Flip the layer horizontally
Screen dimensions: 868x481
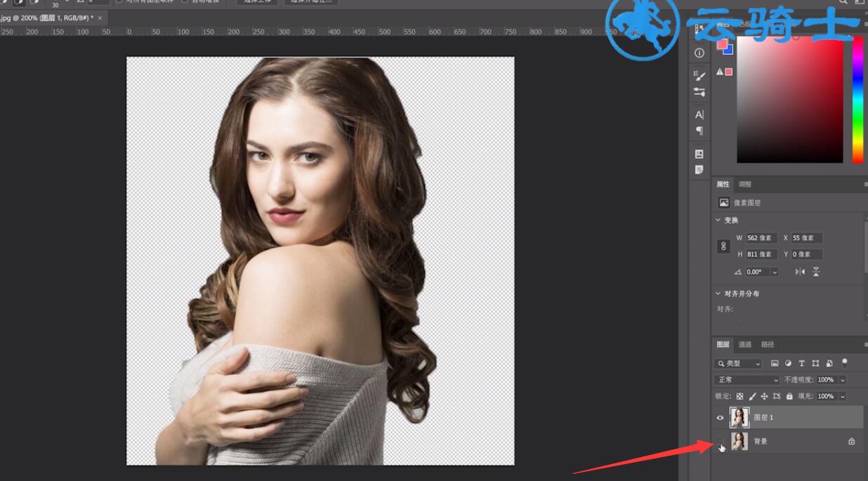[x=800, y=272]
